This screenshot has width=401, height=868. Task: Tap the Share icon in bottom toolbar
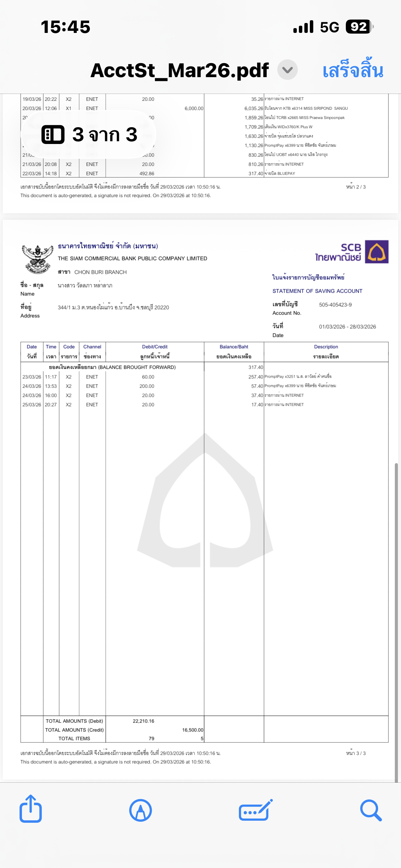coord(31,809)
